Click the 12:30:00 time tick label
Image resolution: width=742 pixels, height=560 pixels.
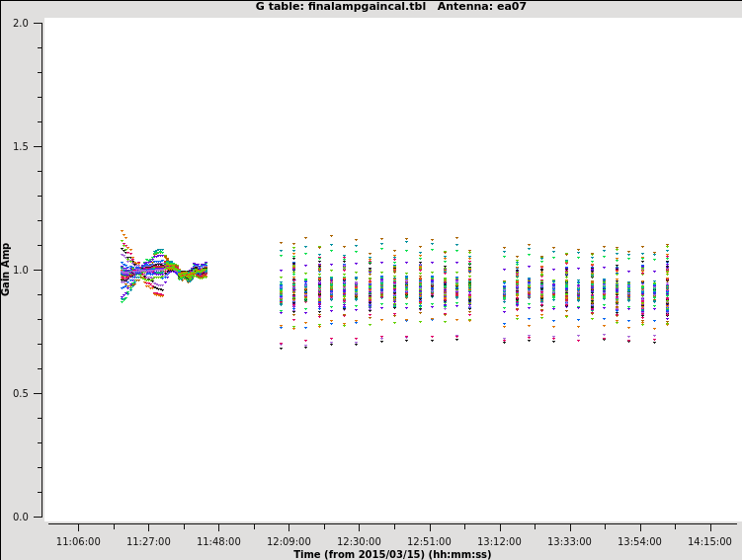click(359, 541)
